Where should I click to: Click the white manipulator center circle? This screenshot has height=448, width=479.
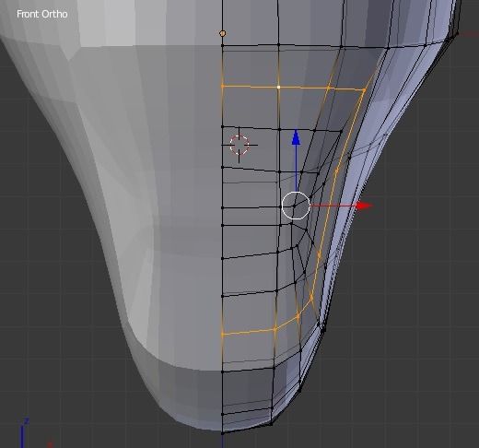[x=296, y=206]
